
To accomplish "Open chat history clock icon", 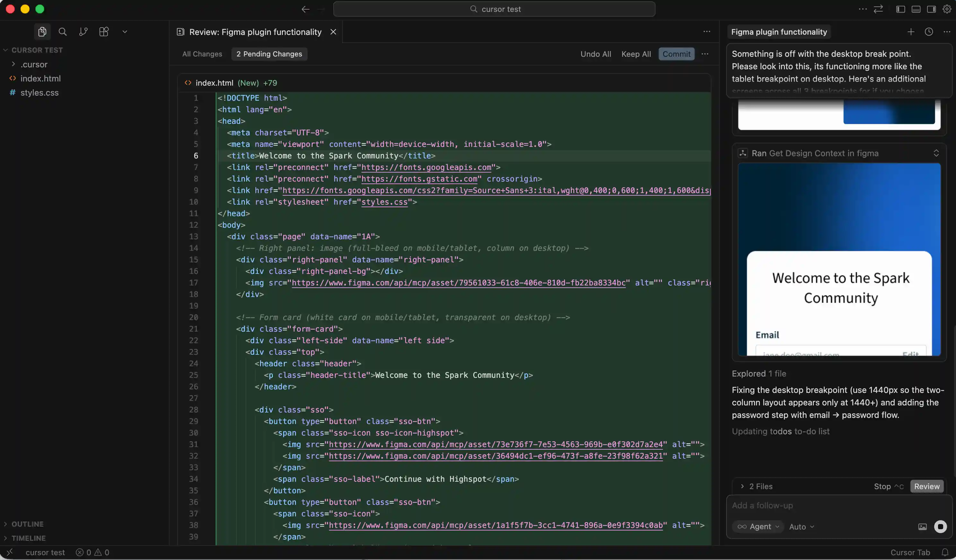I will tap(929, 32).
